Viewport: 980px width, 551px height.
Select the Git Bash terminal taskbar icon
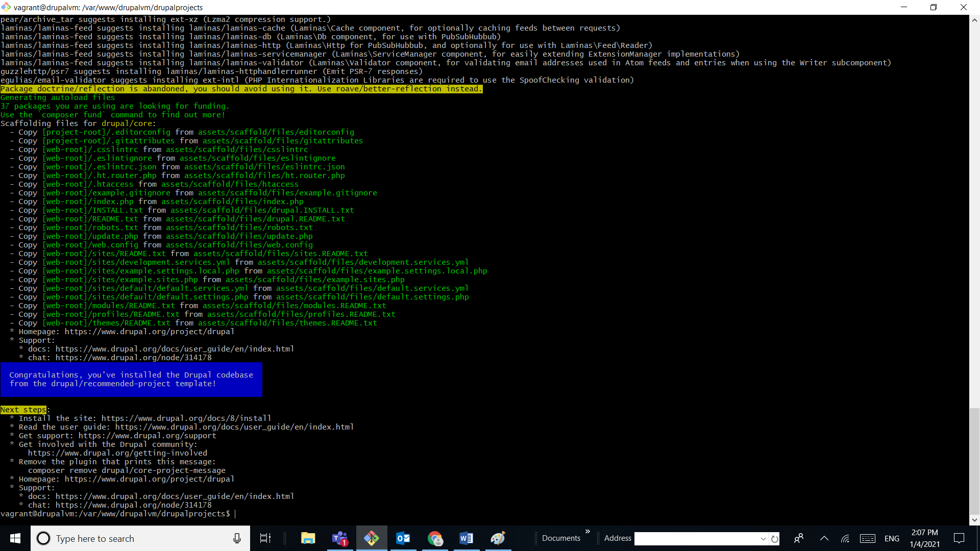(372, 538)
